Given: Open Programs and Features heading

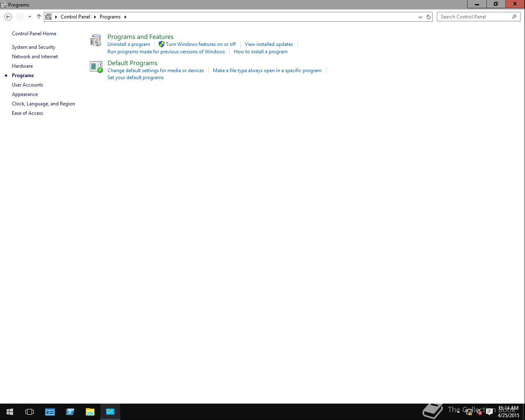Looking at the screenshot, I should pyautogui.click(x=140, y=37).
